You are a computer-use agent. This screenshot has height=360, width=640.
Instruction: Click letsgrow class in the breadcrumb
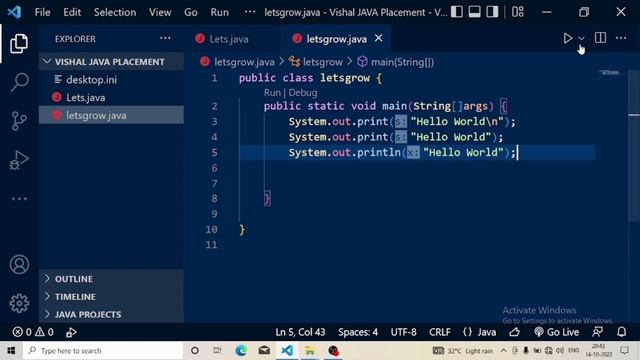(x=322, y=62)
